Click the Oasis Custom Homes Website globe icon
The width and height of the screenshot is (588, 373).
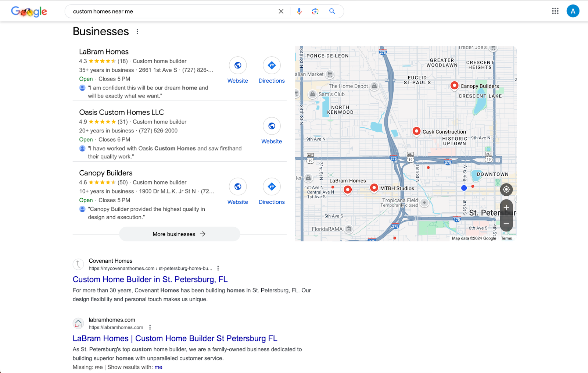(x=272, y=126)
